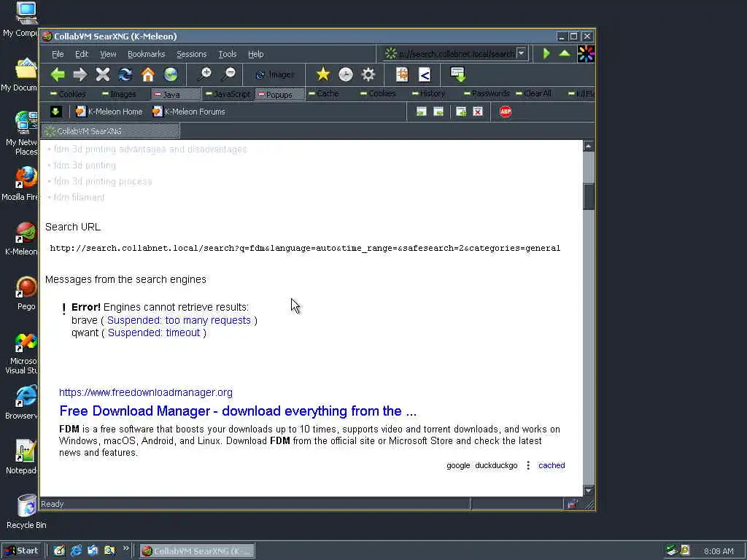Screen dimensions: 747x560
Task: Zoom in with the magnifier plus icon
Action: click(205, 74)
